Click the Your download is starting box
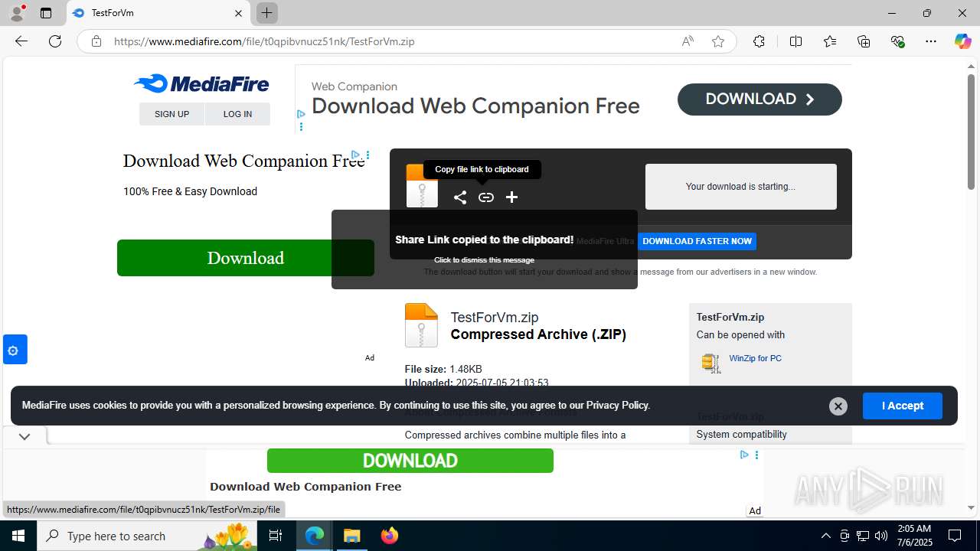Screen dimensions: 980x551 point(741,187)
